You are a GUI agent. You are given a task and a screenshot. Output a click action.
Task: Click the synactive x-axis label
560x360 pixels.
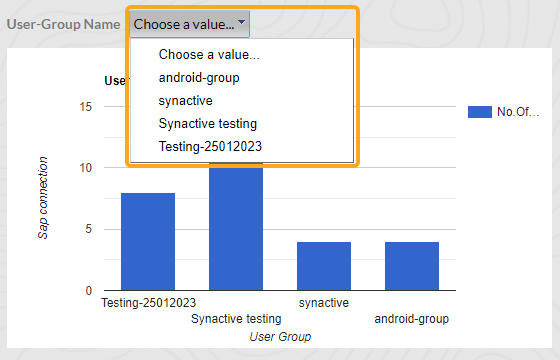324,303
